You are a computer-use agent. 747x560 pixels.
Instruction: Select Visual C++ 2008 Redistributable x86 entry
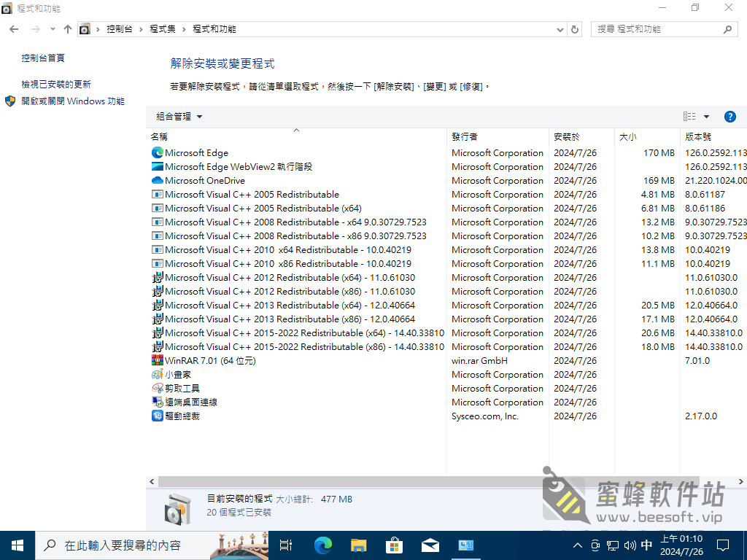coord(447,236)
